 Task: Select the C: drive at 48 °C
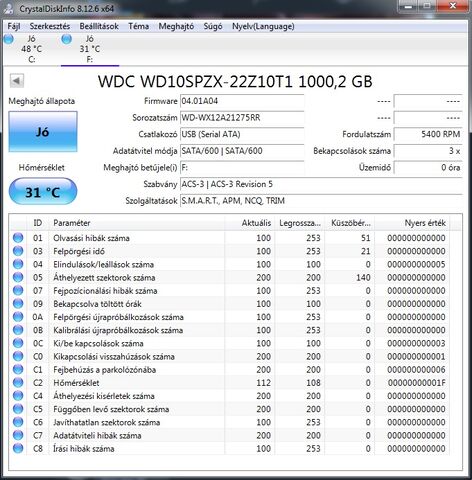(32, 49)
